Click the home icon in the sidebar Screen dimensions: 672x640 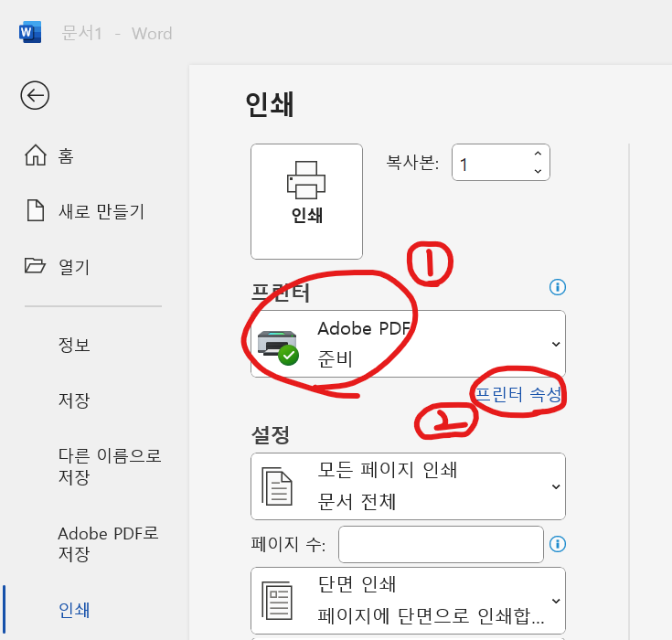point(35,155)
